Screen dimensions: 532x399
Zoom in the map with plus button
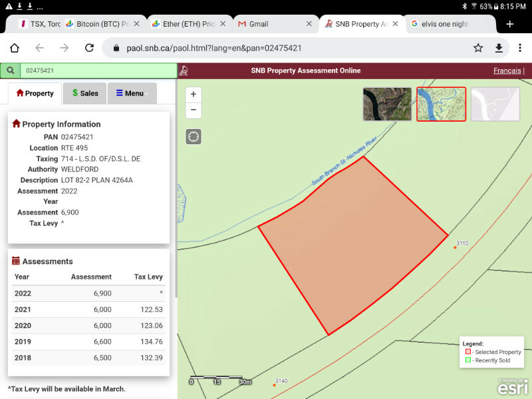(194, 94)
